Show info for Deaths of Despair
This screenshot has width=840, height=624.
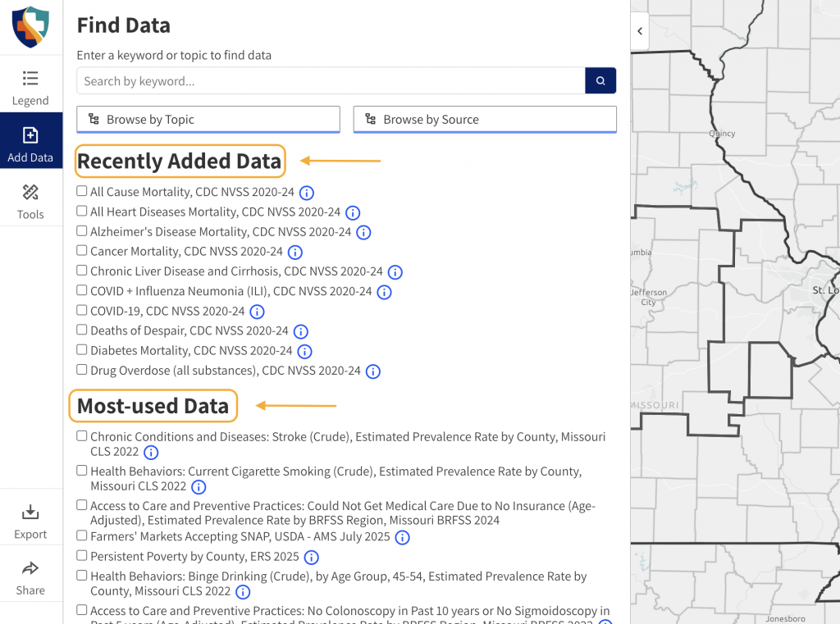(x=301, y=331)
